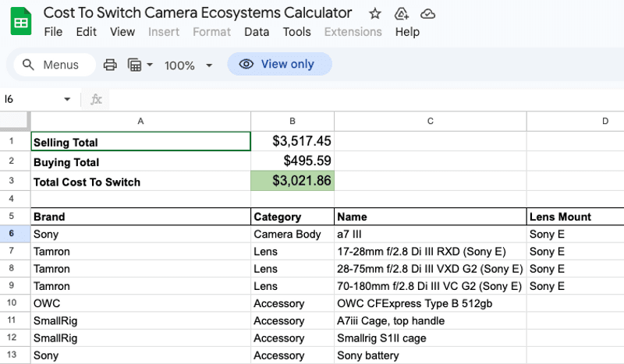
Task: Add shortcut to Drive icon
Action: pos(401,14)
